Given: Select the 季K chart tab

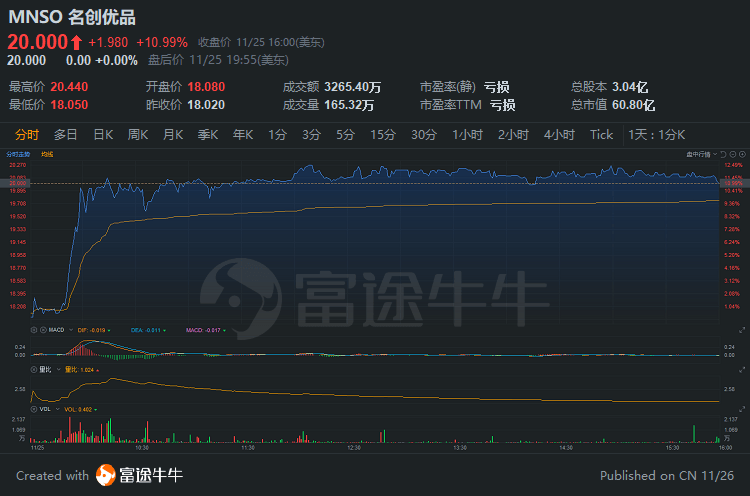Looking at the screenshot, I should 208,135.
